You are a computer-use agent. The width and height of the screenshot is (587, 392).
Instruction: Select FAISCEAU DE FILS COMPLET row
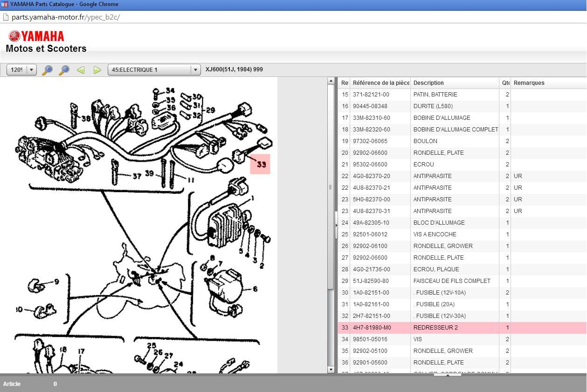pos(462,281)
